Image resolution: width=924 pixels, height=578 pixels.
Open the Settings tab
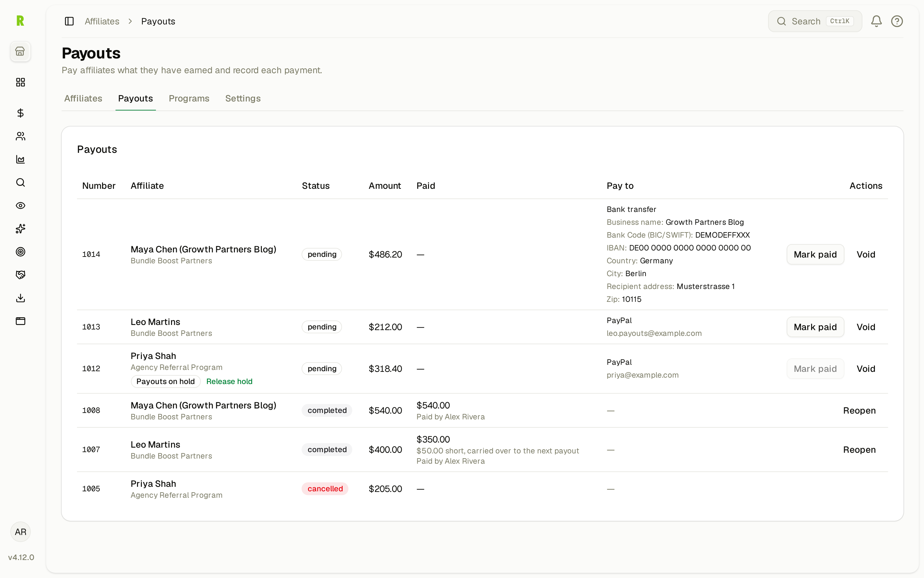(x=243, y=98)
